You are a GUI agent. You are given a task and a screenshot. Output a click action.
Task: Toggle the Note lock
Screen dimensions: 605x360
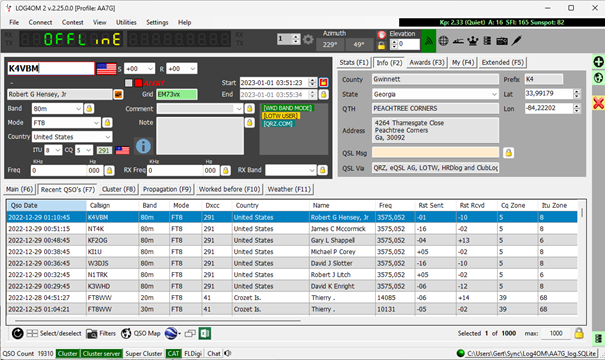click(250, 123)
